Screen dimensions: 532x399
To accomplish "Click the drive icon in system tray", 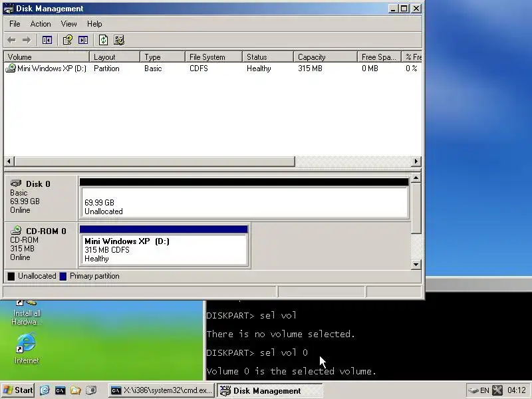I will pos(473,390).
